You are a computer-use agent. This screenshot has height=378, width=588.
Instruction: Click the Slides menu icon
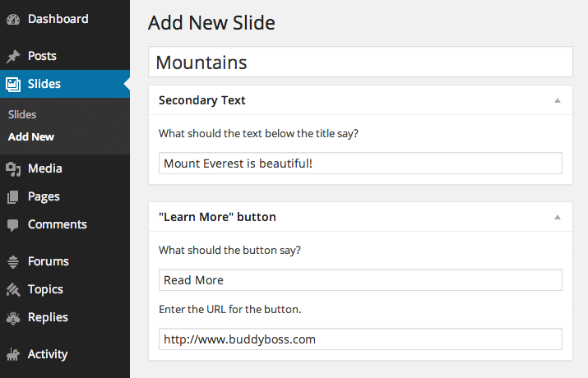point(13,84)
